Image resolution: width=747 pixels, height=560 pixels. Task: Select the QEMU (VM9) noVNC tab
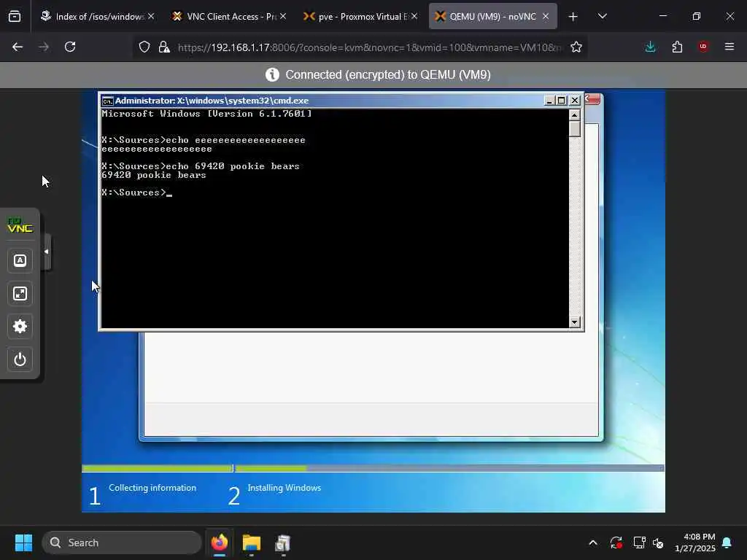(492, 17)
